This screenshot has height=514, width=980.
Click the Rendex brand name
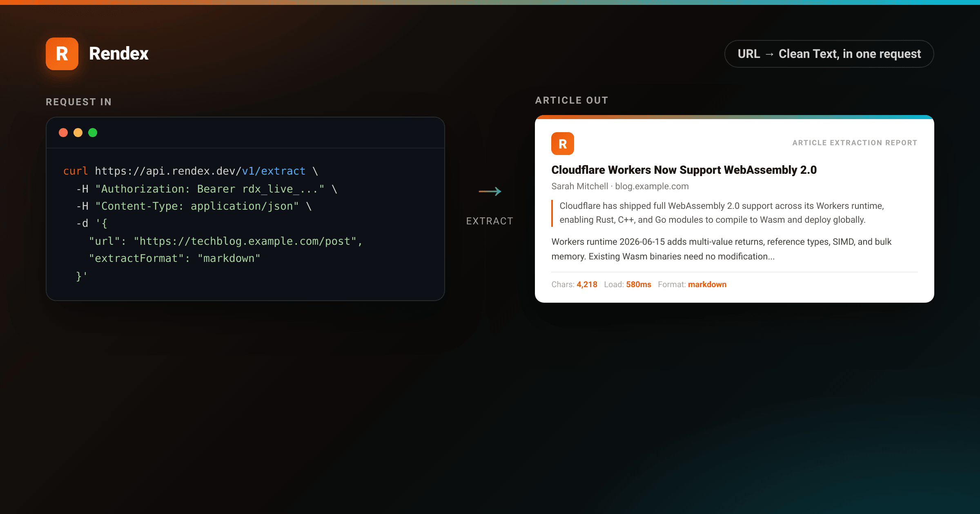[x=119, y=54]
